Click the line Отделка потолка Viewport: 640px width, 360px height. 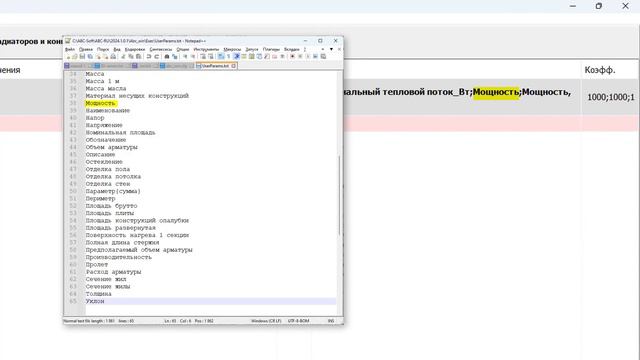tap(113, 177)
